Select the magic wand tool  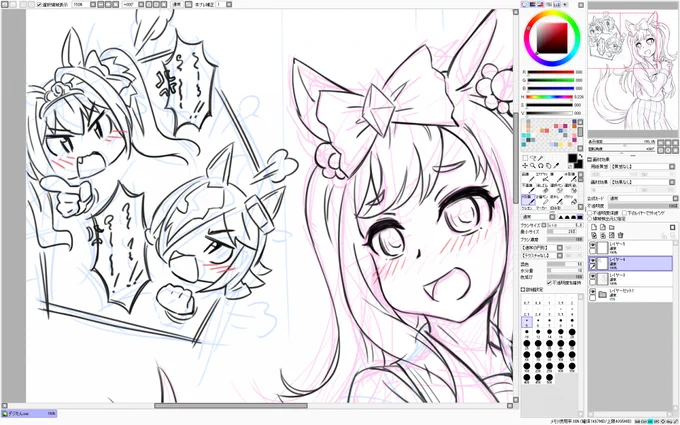(x=541, y=158)
